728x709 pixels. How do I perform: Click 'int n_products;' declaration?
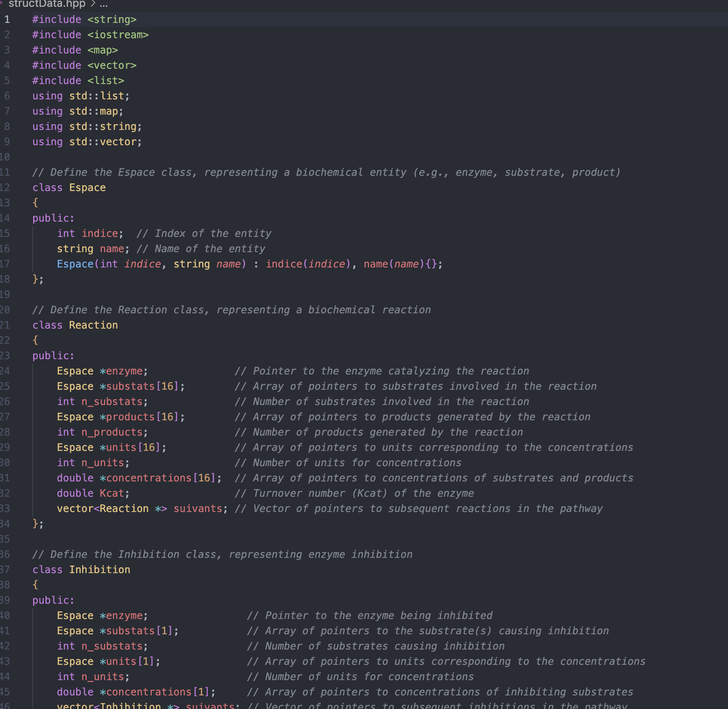coord(103,432)
